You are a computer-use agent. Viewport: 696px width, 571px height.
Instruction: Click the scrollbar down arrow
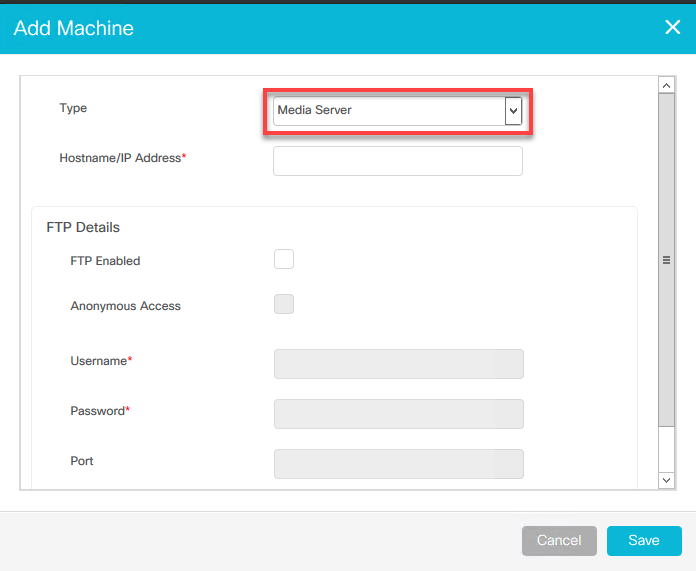(666, 480)
